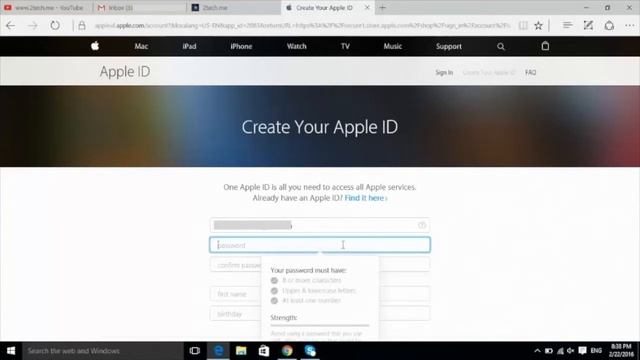Image resolution: width=640 pixels, height=360 pixels.
Task: Click the ENG language indicator
Action: [596, 351]
